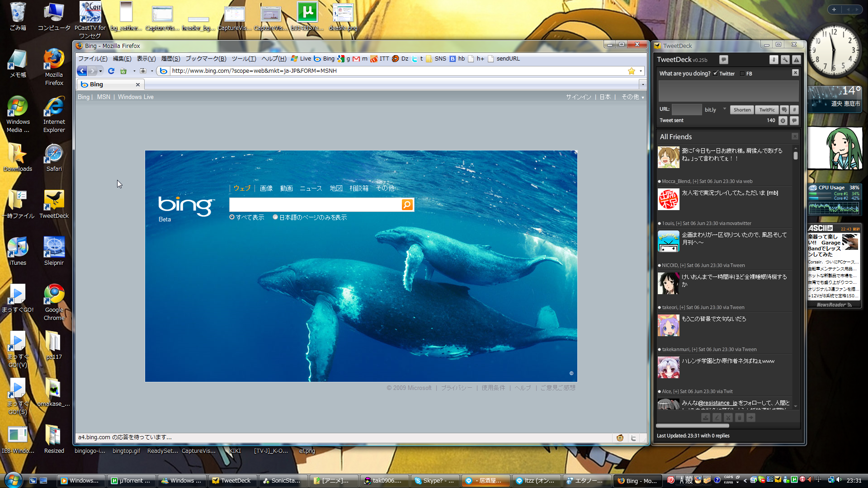The width and height of the screenshot is (868, 488).
Task: Click TweetDeck hashtag button
Action: pos(794,110)
